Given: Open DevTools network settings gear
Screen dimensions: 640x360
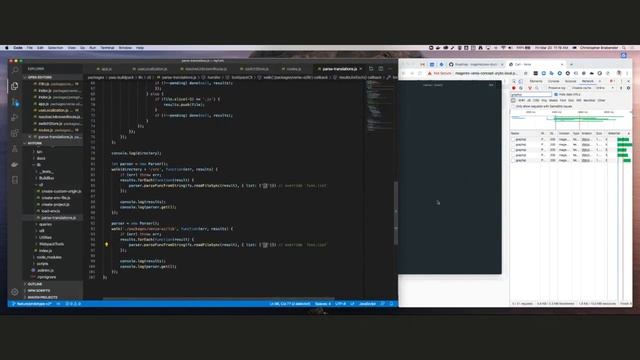Looking at the screenshot, I should 629,88.
